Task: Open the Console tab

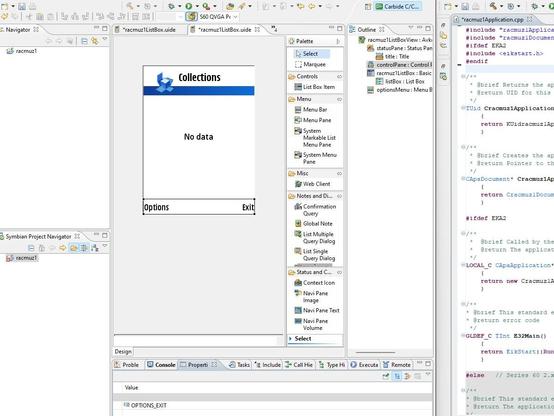Action: click(x=161, y=365)
